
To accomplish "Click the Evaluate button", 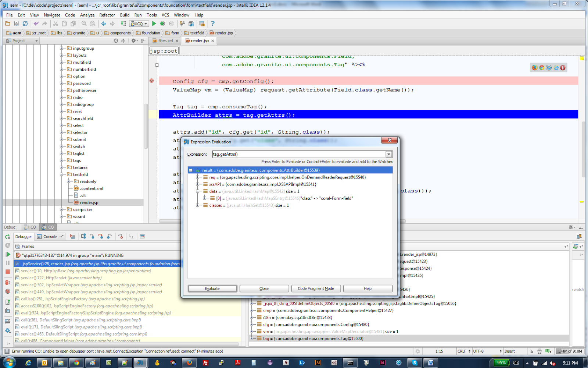I will click(212, 289).
